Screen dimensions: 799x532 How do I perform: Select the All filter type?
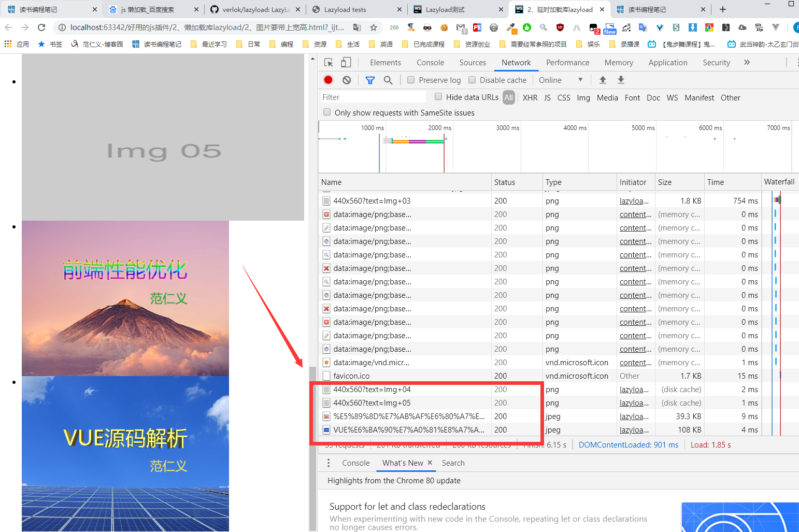tap(509, 97)
